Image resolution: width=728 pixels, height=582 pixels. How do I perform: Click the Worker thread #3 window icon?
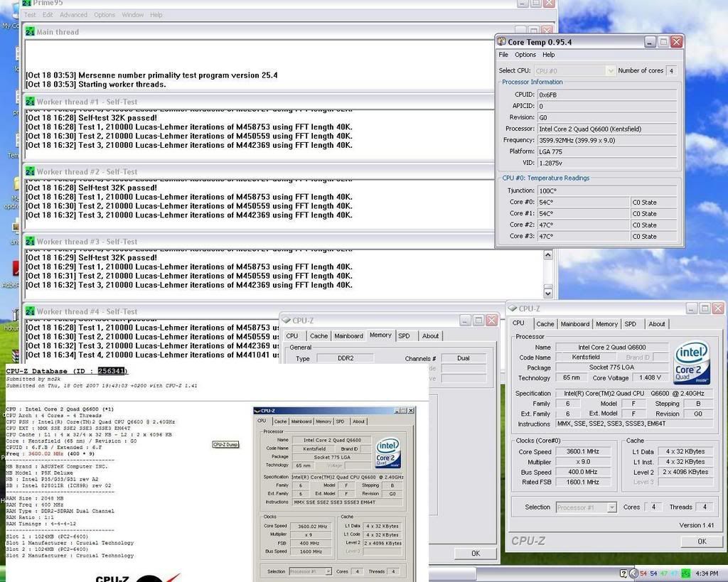[x=30, y=242]
